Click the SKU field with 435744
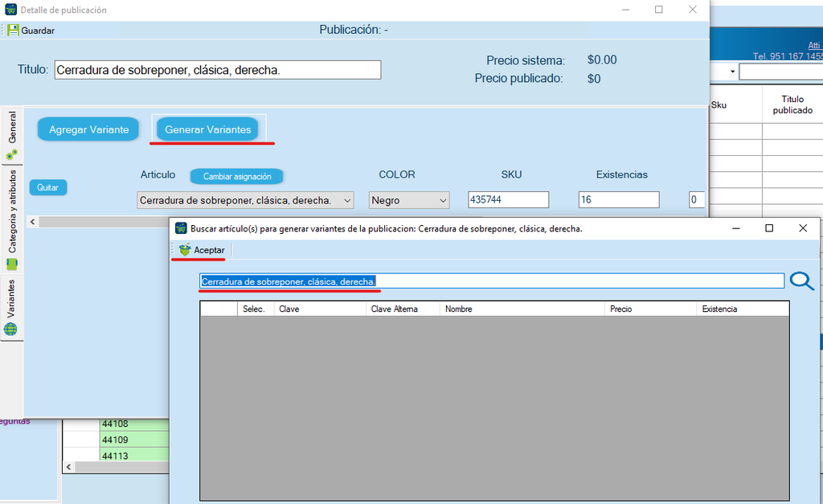 (508, 199)
